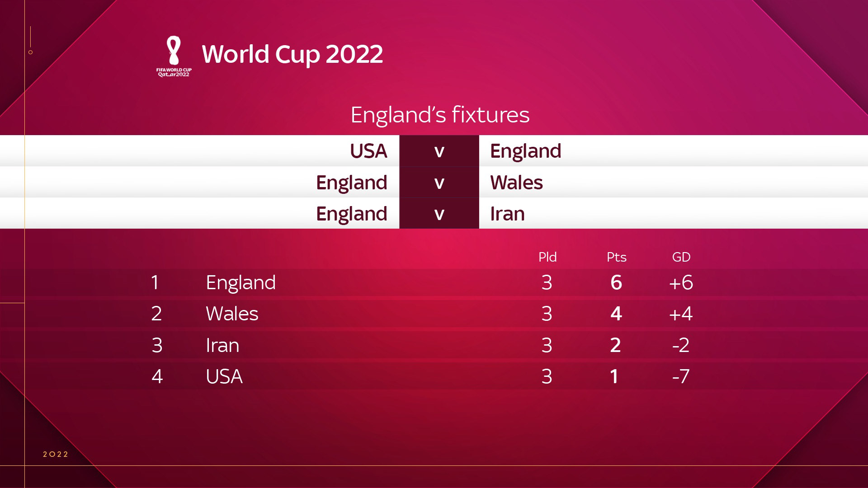This screenshot has height=488, width=868.
Task: Click the GD column header
Action: [x=681, y=257]
